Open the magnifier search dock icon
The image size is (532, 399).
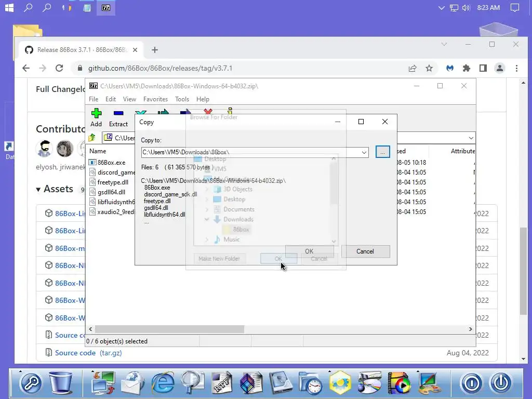(192, 382)
